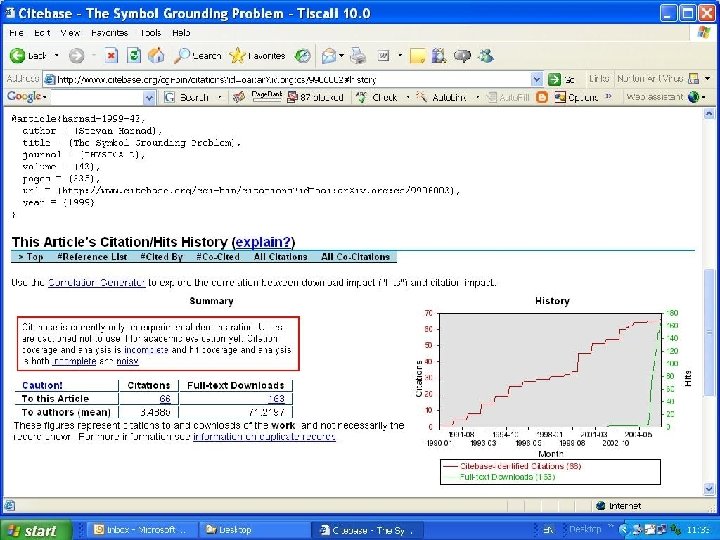Viewport: 720px width, 540px height.
Task: Click the orange Blogger icon
Action: click(542, 97)
